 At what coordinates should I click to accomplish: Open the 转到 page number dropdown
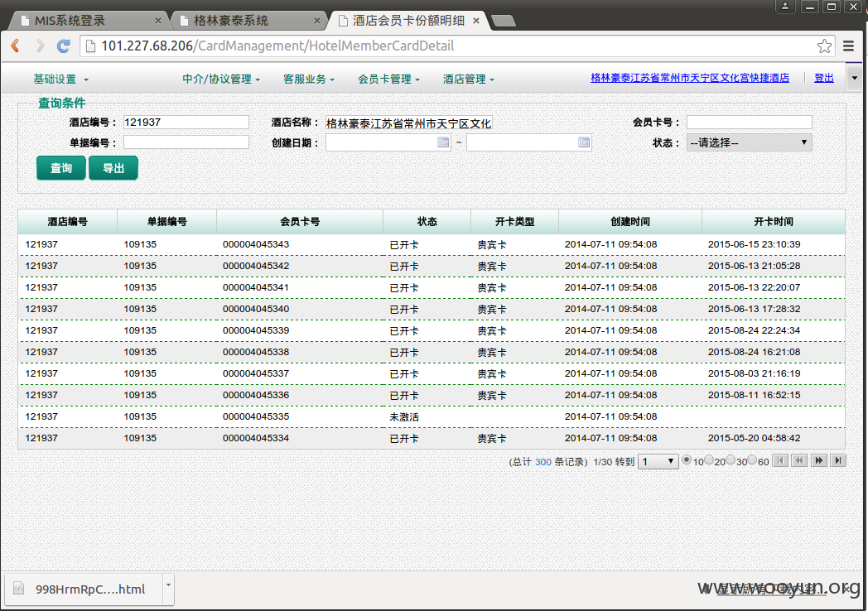click(x=658, y=461)
